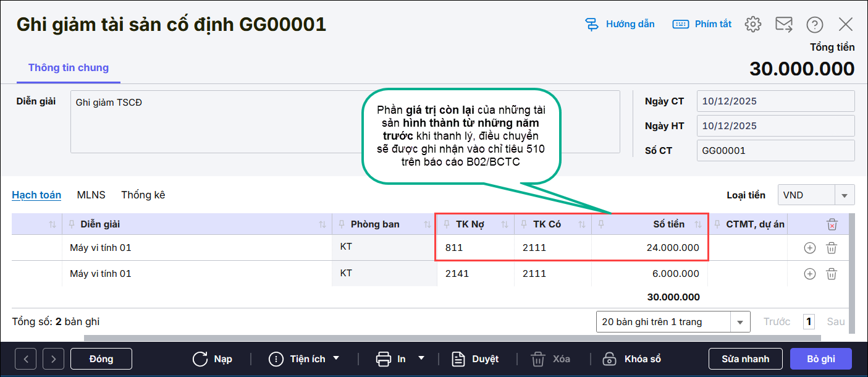
Task: Click the Bỏ ghi button
Action: [820, 359]
